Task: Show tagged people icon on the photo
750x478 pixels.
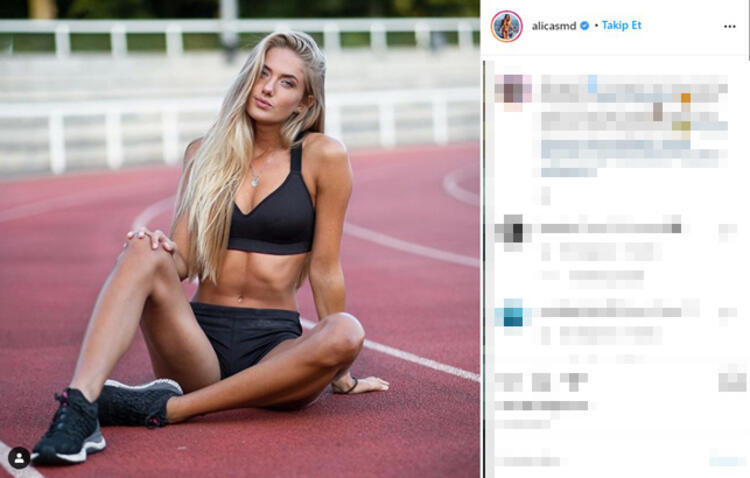Action: (x=19, y=458)
